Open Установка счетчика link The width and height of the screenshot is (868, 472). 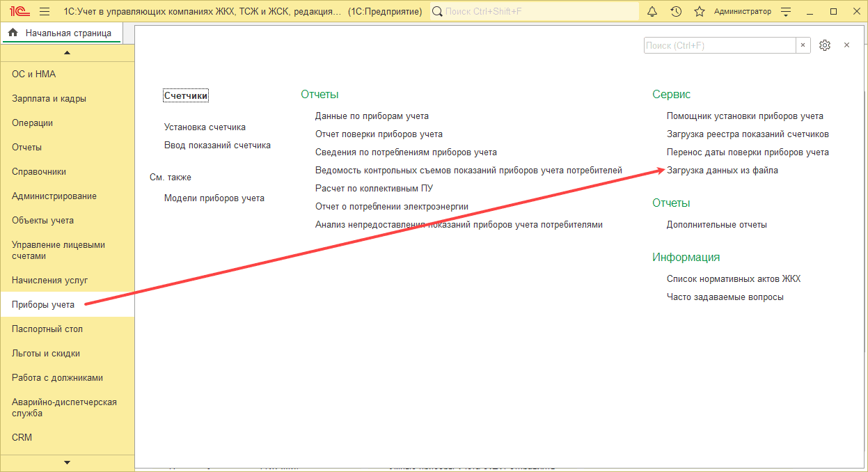coord(205,127)
